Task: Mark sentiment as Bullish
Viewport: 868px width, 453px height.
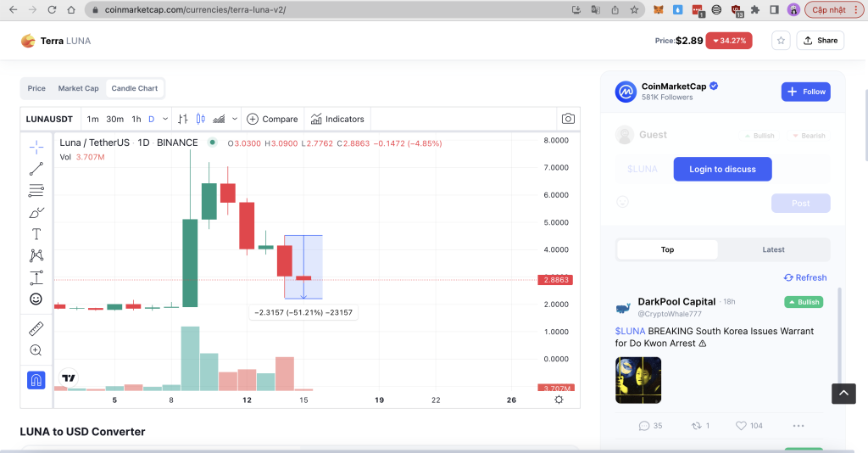Action: [x=759, y=136]
